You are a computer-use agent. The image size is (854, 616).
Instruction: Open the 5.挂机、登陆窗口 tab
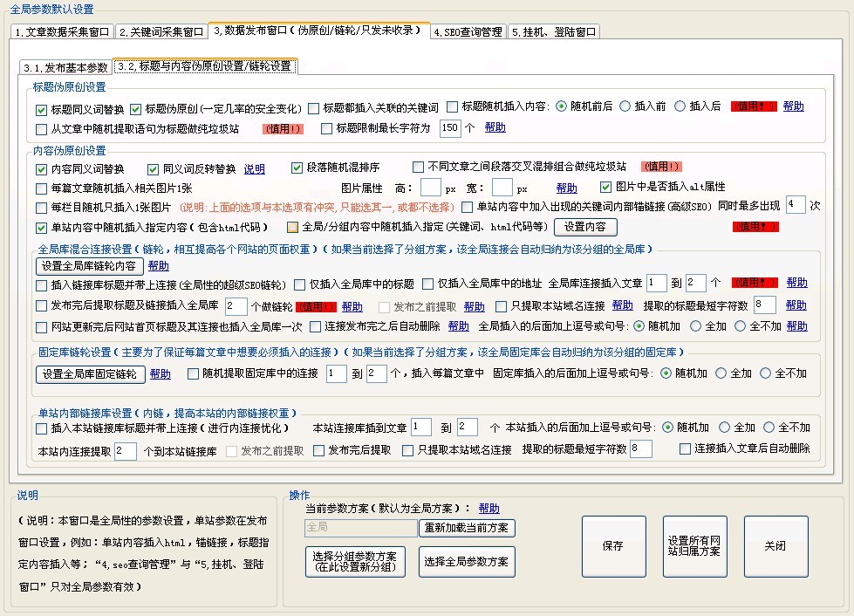pyautogui.click(x=554, y=32)
